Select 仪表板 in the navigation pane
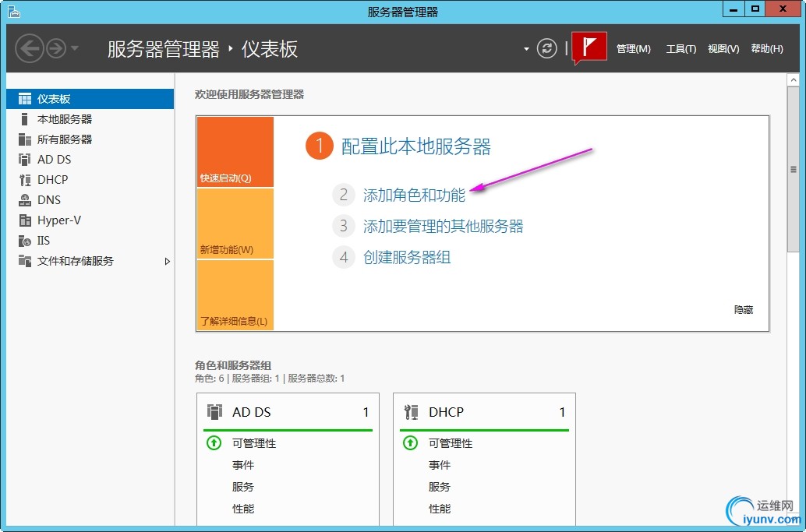The width and height of the screenshot is (806, 532). [90, 99]
